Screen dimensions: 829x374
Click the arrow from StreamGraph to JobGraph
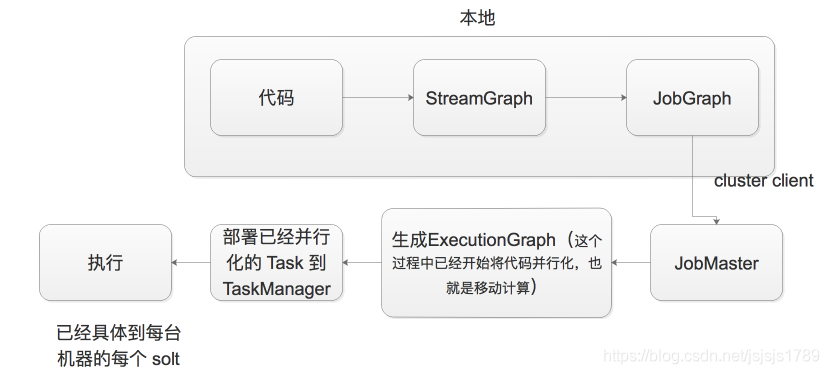point(586,97)
